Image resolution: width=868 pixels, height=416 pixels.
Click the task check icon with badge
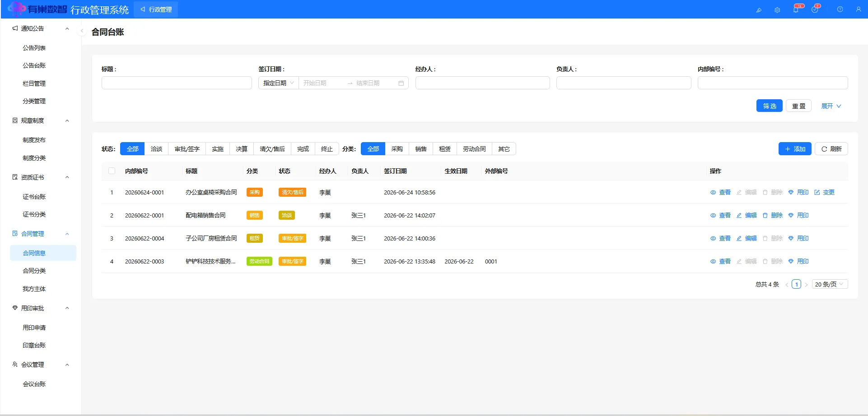pos(815,9)
